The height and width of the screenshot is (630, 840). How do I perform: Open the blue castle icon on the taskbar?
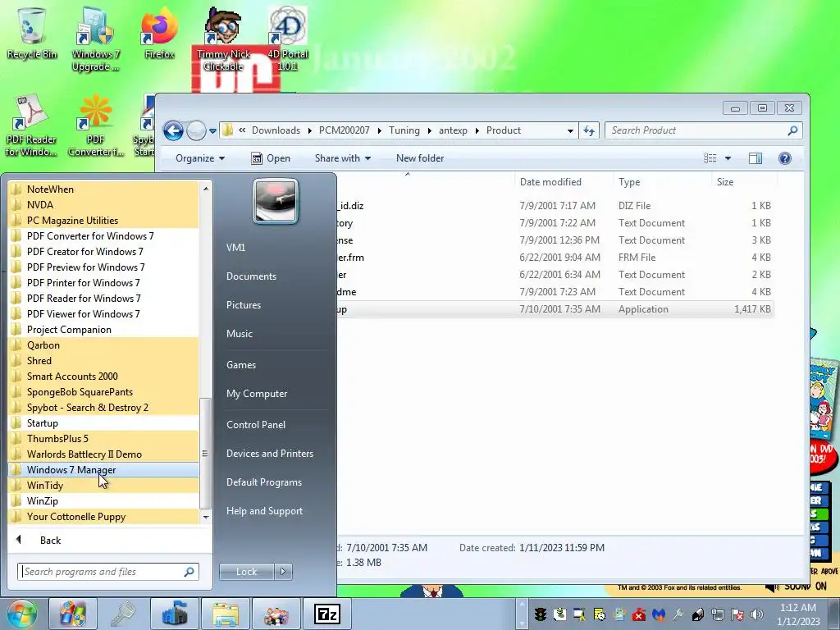174,614
